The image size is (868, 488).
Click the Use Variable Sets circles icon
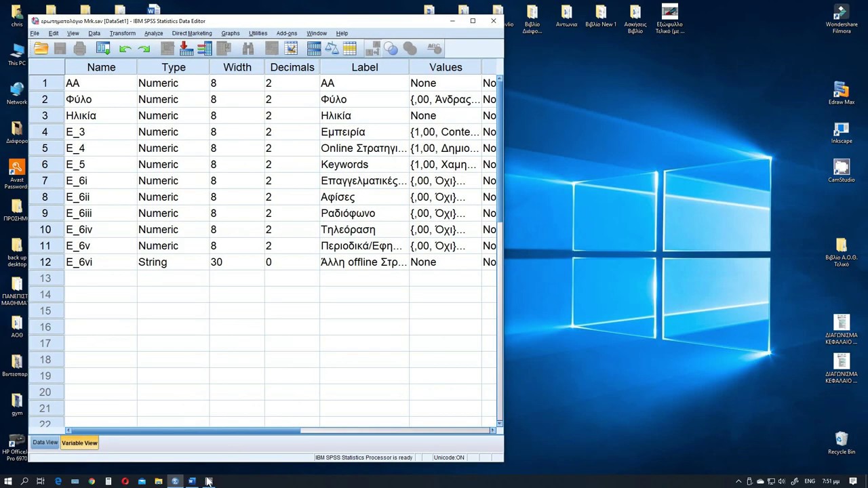pos(391,48)
